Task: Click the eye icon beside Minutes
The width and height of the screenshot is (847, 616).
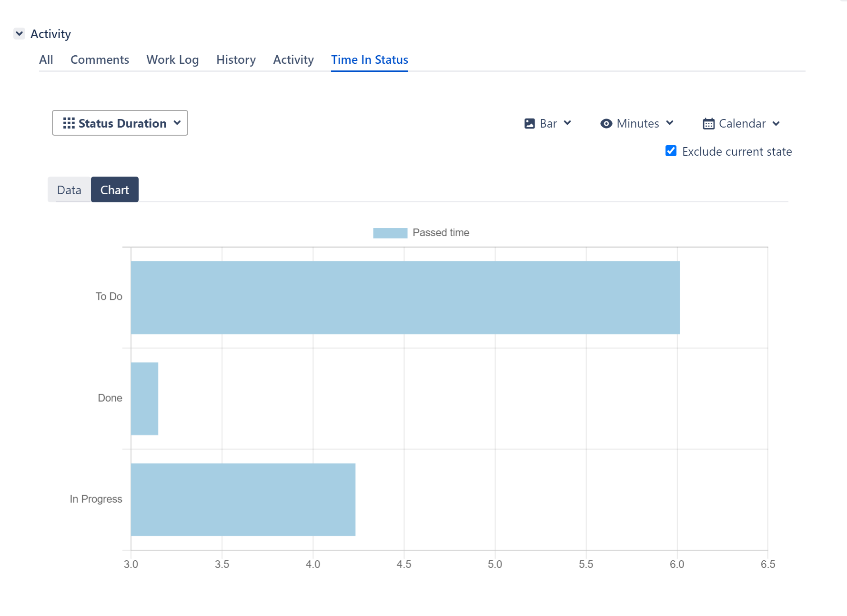Action: [606, 124]
